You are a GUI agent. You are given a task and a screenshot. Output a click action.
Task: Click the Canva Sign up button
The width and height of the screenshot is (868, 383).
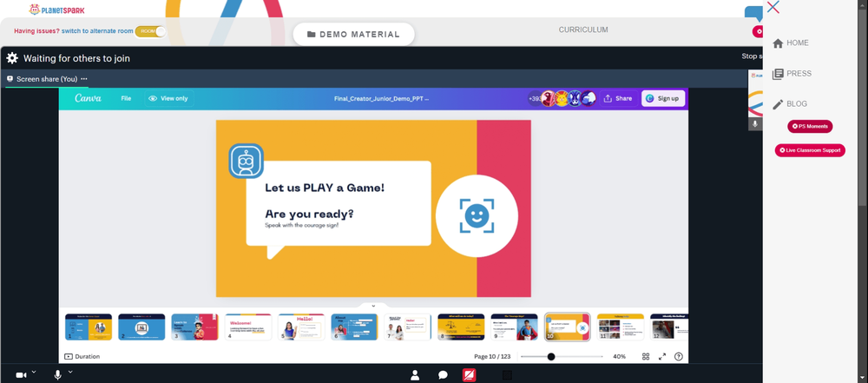662,99
